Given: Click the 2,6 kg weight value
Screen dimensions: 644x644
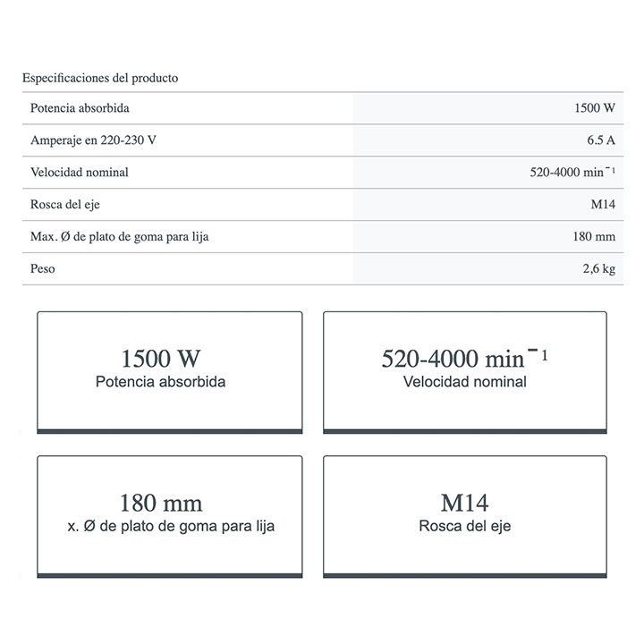Looking at the screenshot, I should click(597, 268).
